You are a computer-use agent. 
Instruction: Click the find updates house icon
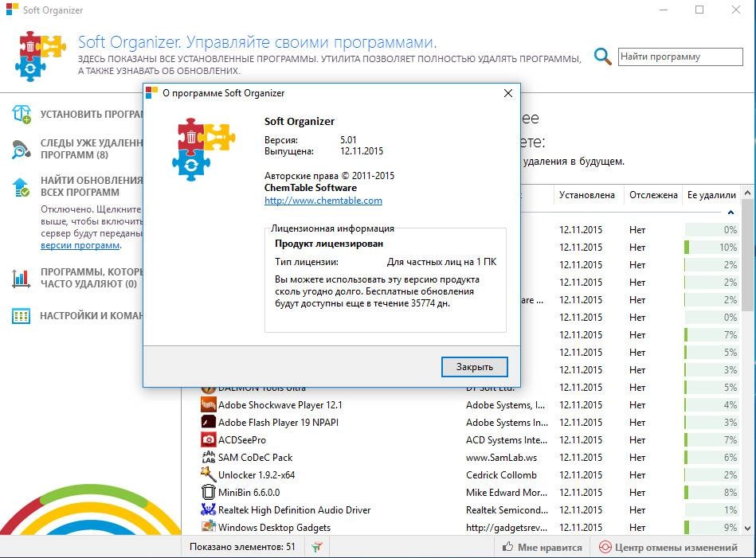coord(21,187)
